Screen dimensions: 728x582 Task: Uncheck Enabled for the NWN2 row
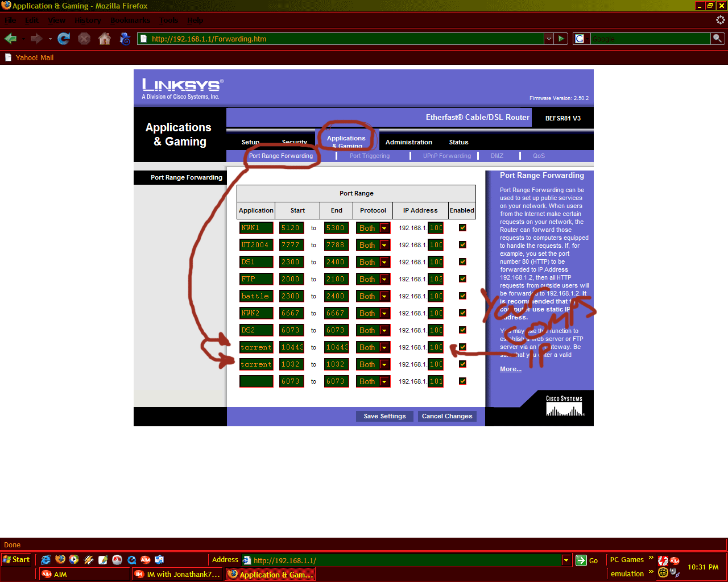click(x=462, y=313)
